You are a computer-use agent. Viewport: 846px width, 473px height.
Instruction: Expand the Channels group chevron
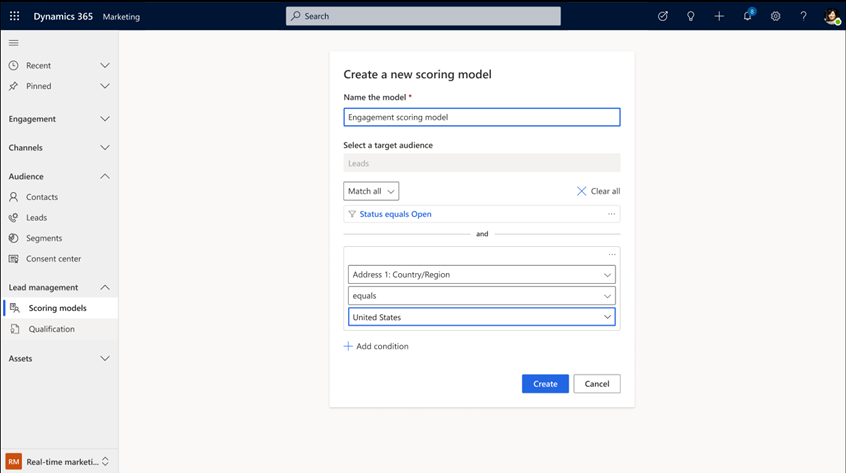[105, 147]
